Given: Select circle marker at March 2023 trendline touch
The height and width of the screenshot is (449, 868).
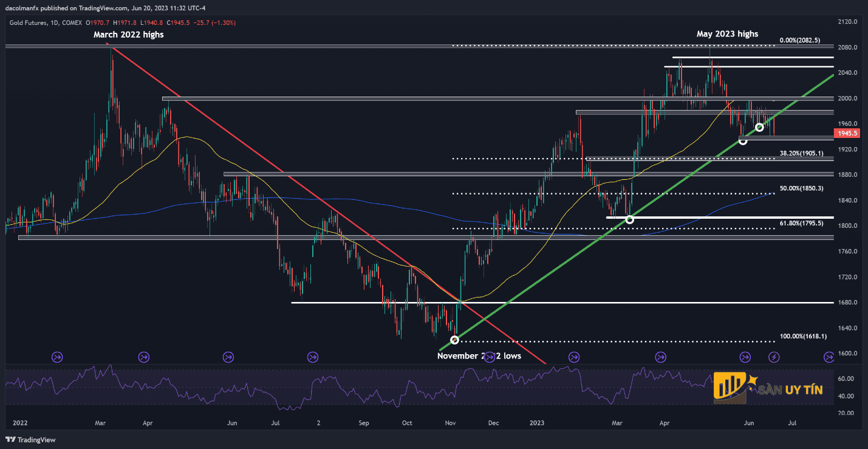Looking at the screenshot, I should (x=630, y=219).
